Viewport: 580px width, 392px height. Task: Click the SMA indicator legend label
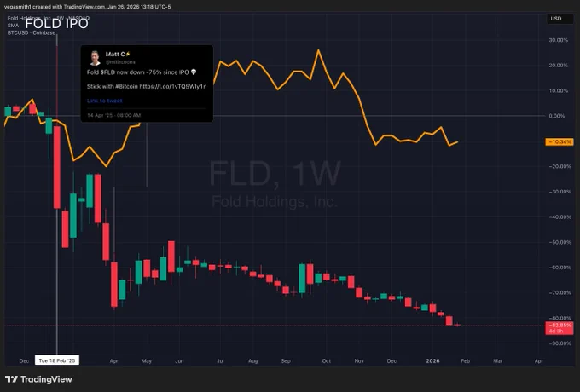13,26
